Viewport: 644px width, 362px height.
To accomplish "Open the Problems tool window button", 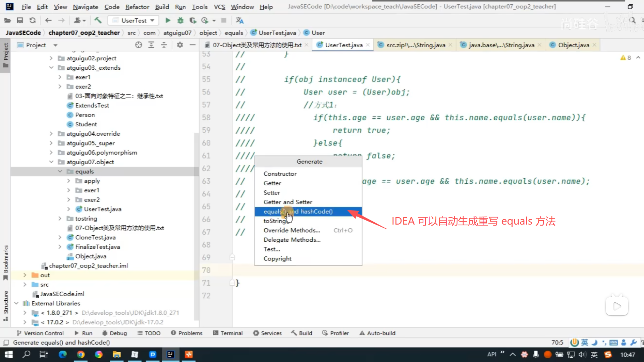I will click(x=187, y=333).
